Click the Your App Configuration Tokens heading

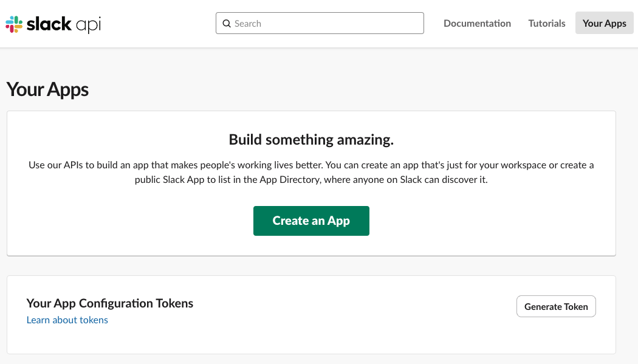point(110,303)
